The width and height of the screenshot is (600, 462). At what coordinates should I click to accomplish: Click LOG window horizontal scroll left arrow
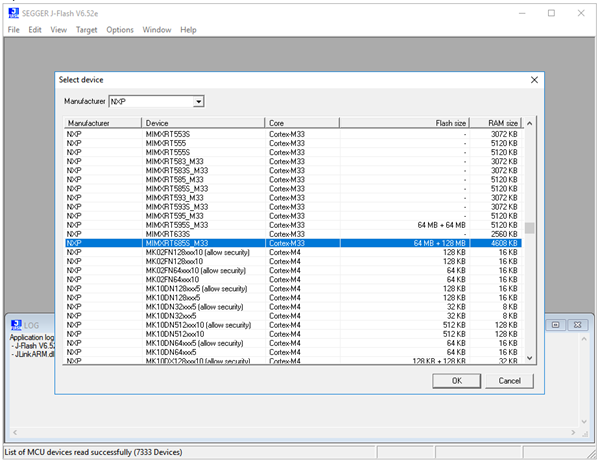coord(15,433)
